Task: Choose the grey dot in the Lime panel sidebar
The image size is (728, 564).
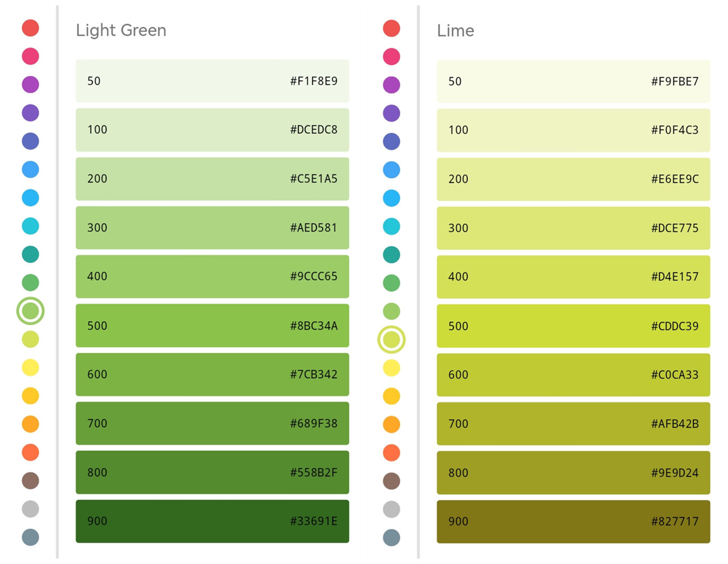Action: point(391,509)
